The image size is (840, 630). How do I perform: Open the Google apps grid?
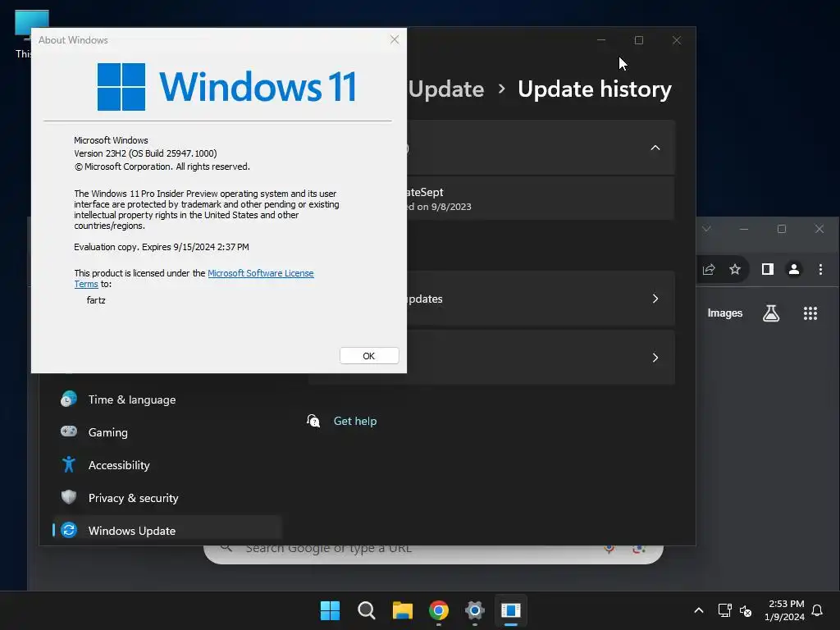coord(810,313)
